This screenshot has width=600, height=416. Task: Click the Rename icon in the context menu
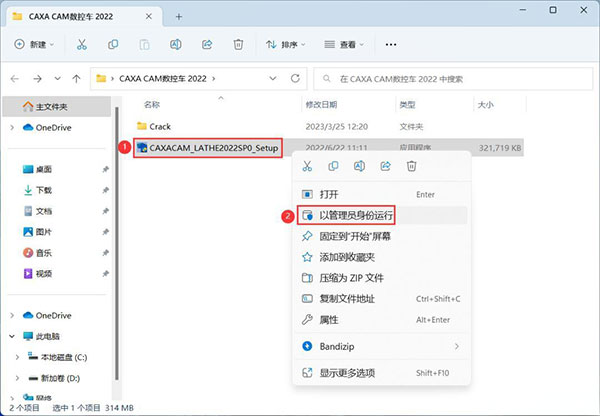pos(359,166)
